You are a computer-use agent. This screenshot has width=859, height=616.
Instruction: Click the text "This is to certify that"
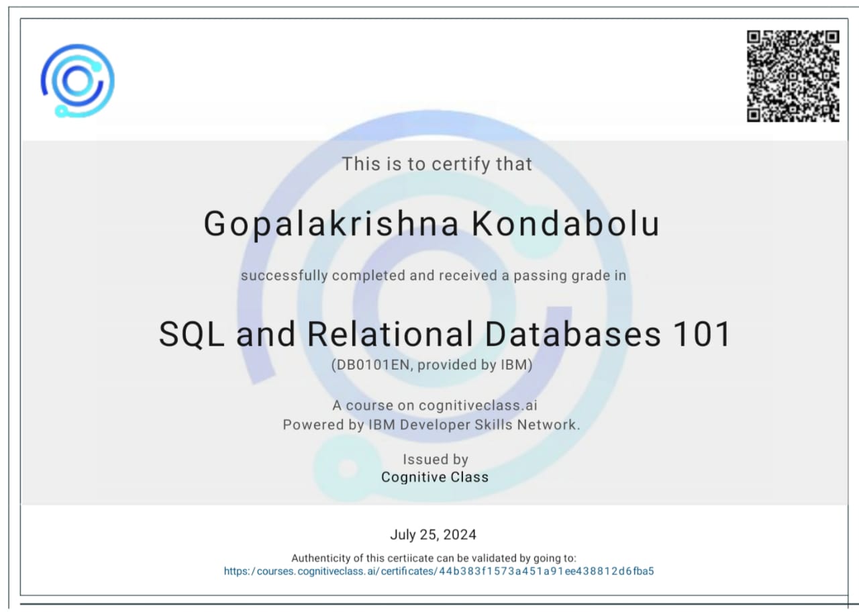click(437, 164)
